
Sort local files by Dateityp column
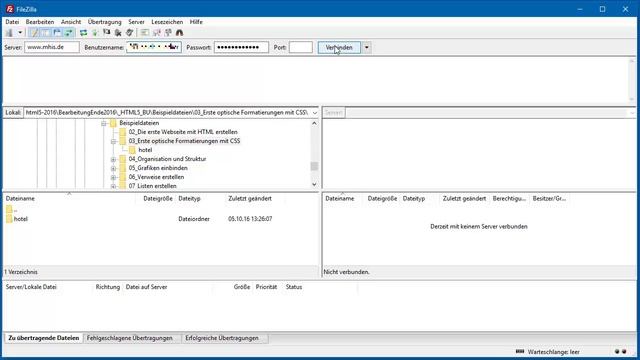tap(200, 198)
